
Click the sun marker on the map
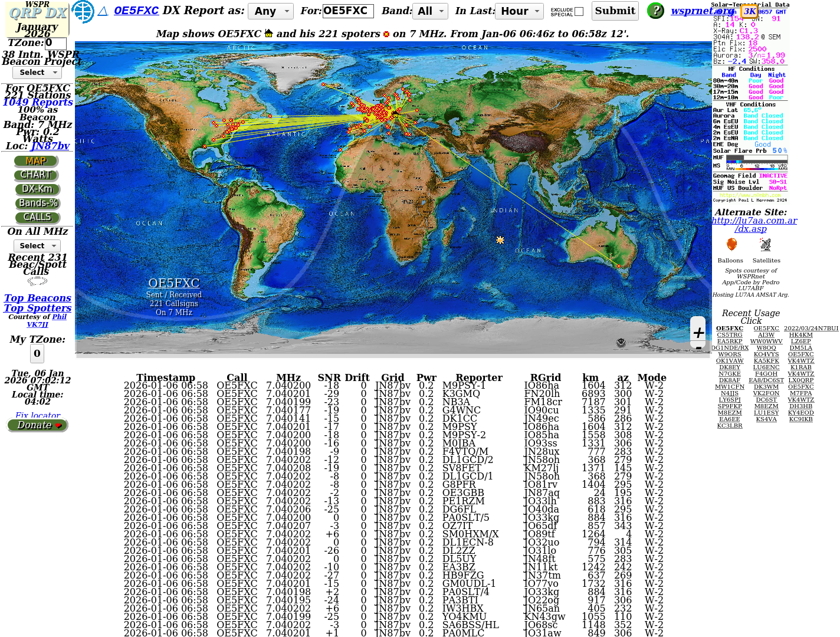500,240
